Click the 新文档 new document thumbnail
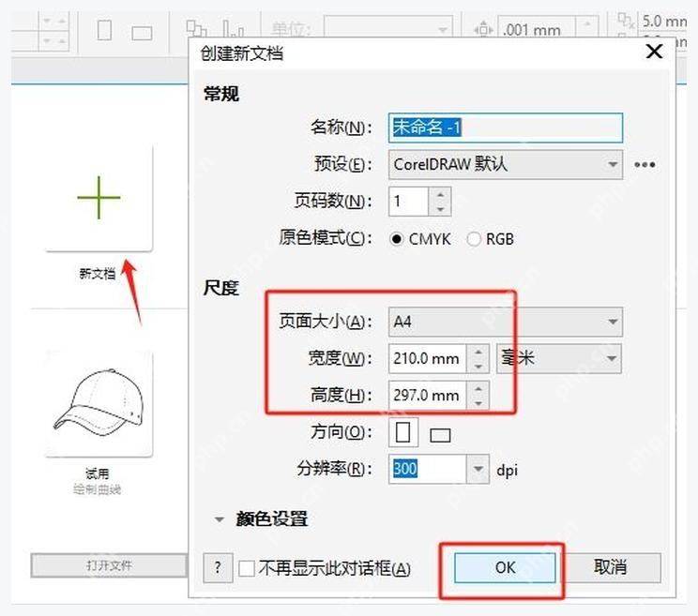 [x=99, y=199]
